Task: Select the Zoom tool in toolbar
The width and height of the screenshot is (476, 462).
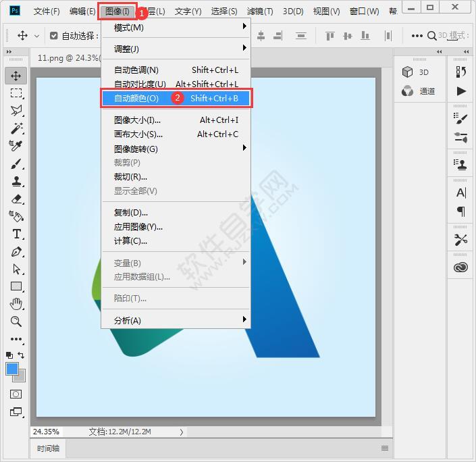Action: [x=16, y=322]
